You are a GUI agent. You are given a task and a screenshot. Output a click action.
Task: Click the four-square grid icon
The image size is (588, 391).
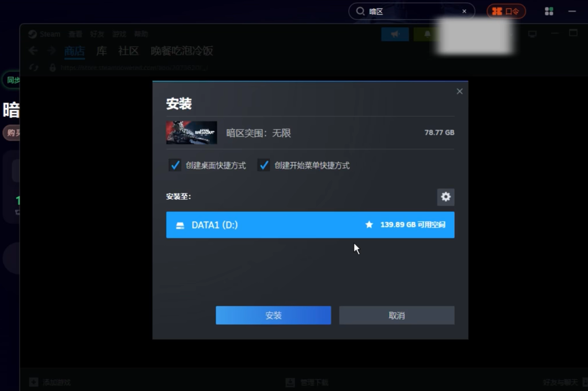[x=549, y=12]
